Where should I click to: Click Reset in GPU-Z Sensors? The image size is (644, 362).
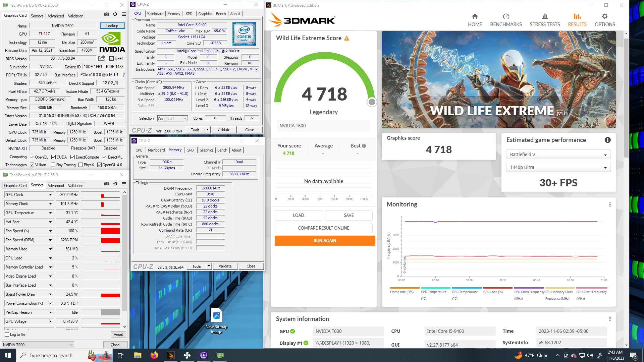click(x=118, y=335)
